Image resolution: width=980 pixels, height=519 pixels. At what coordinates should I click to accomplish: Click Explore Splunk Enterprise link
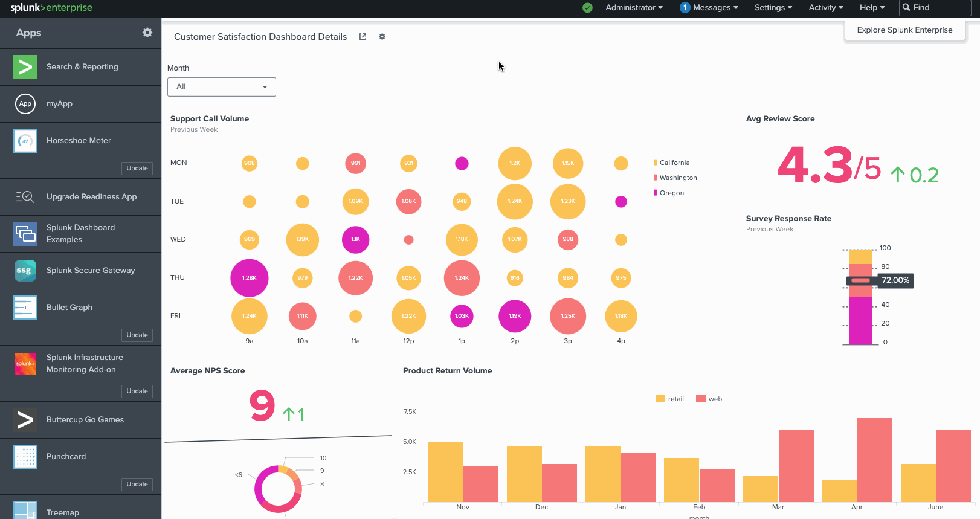coord(904,30)
